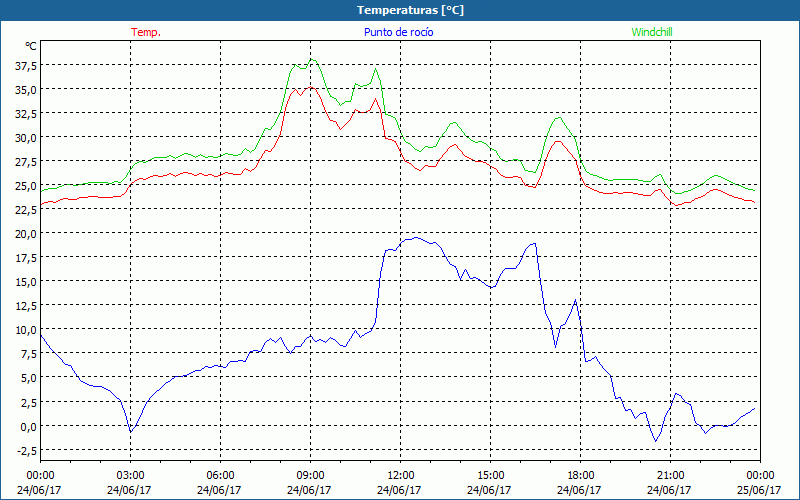Click the -2,5 y-axis value
This screenshot has width=800, height=500.
pos(27,450)
